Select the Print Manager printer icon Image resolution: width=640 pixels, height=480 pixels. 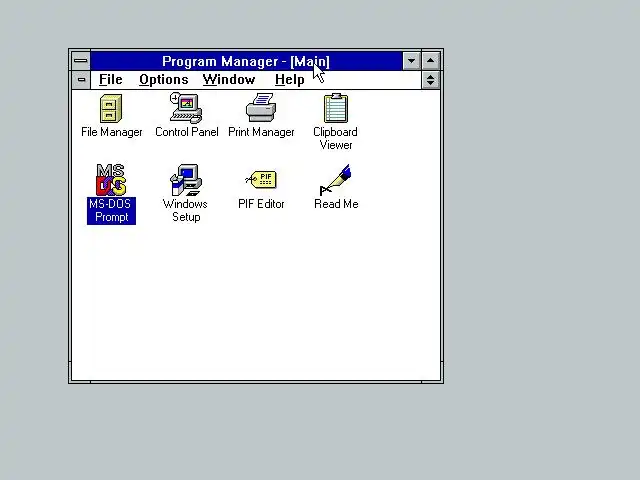point(261,108)
